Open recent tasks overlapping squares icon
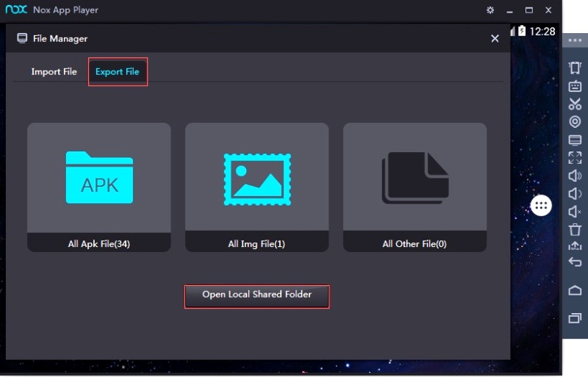 575,318
